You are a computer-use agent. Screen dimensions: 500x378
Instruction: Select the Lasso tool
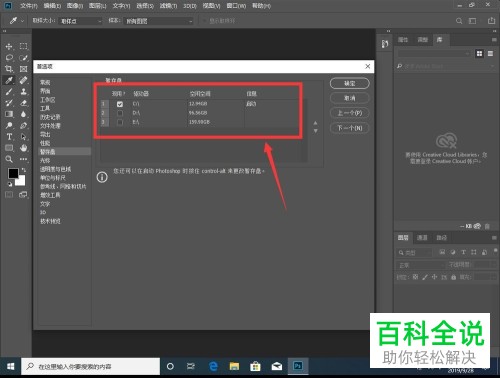pos(9,58)
